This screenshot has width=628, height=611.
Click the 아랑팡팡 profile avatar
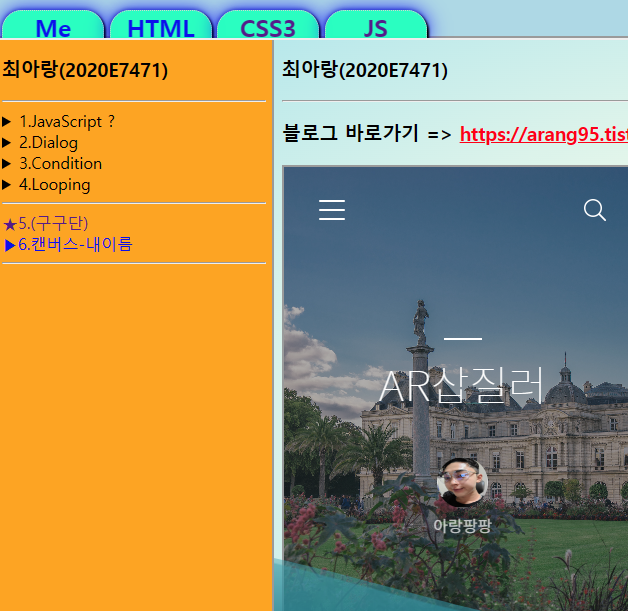pos(462,482)
